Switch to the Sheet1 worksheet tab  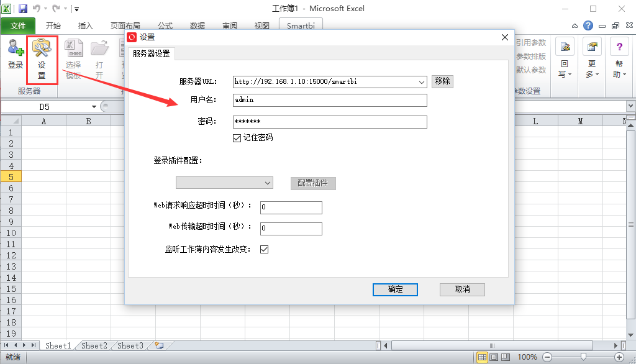click(58, 346)
